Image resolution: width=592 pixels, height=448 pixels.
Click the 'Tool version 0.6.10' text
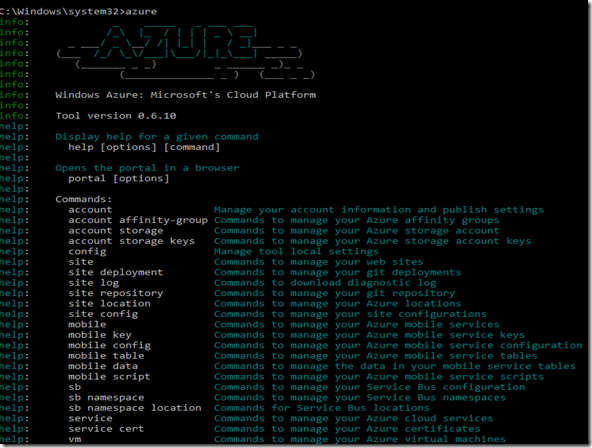point(116,115)
